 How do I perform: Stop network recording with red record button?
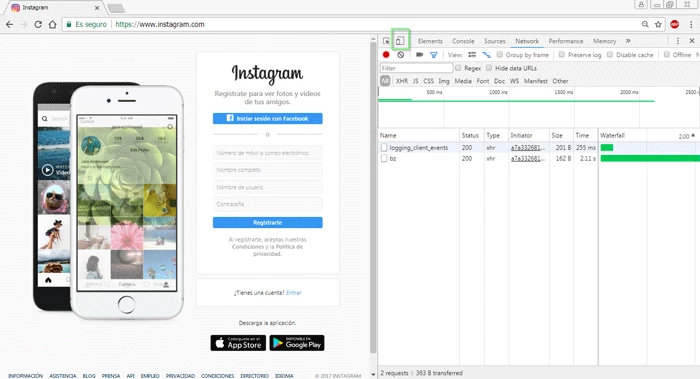tap(386, 54)
